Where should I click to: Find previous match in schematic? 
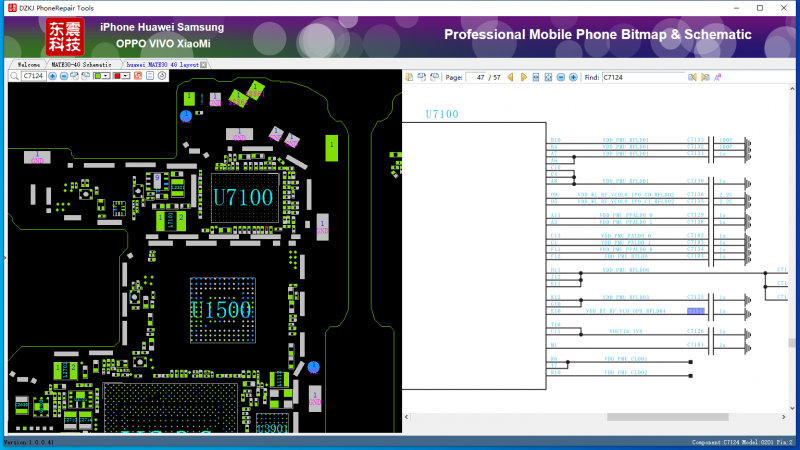[x=691, y=77]
